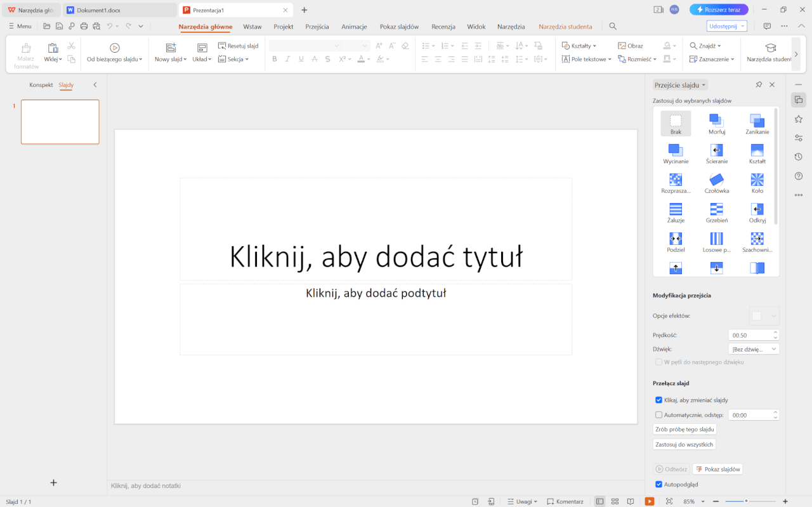Click the Pokaz slajdów panel button
The image size is (812, 507).
tap(718, 470)
